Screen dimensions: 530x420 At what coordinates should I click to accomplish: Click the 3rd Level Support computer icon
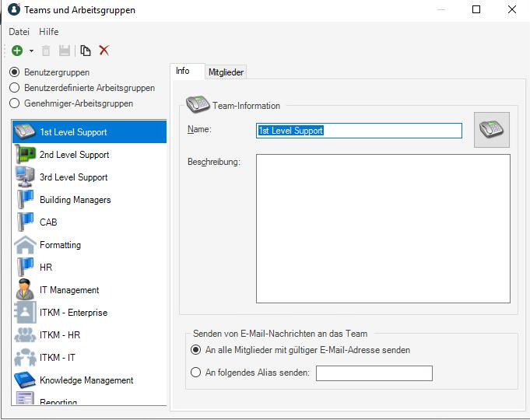[25, 177]
